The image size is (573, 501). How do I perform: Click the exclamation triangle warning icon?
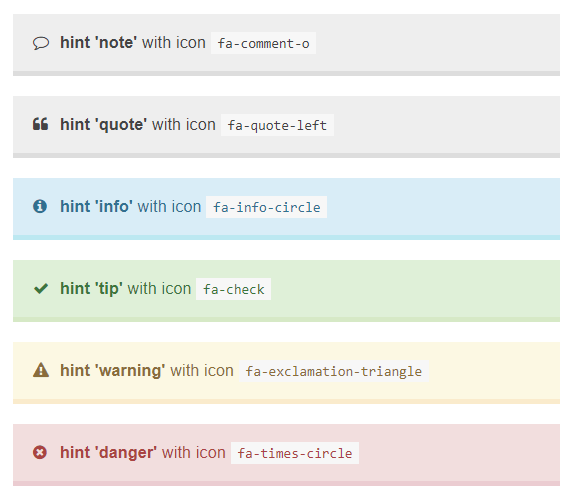click(x=41, y=370)
